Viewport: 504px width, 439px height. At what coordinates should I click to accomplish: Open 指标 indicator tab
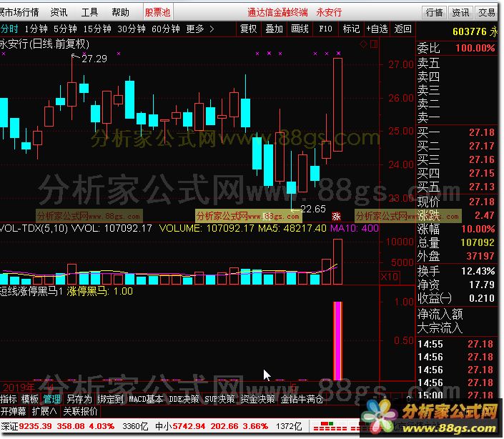9,399
